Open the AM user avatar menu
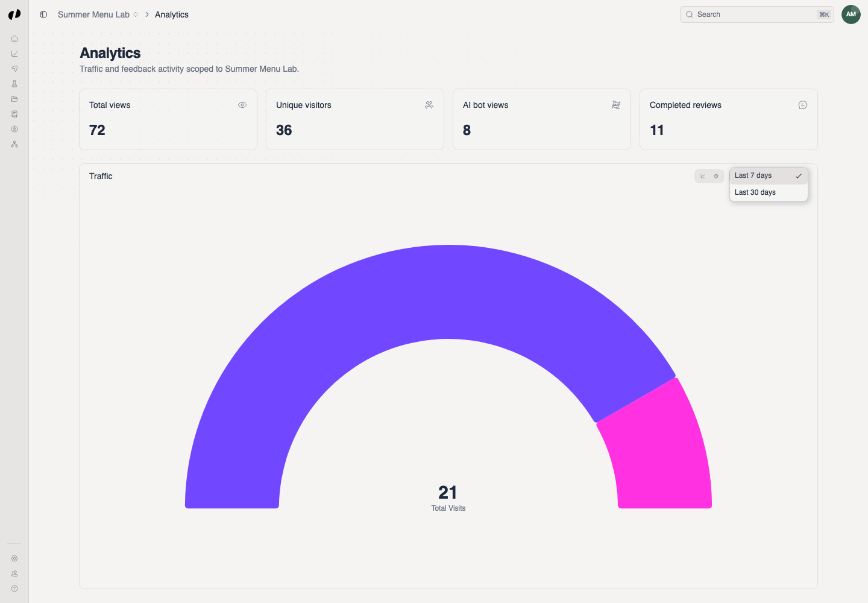Image resolution: width=868 pixels, height=603 pixels. coord(851,14)
